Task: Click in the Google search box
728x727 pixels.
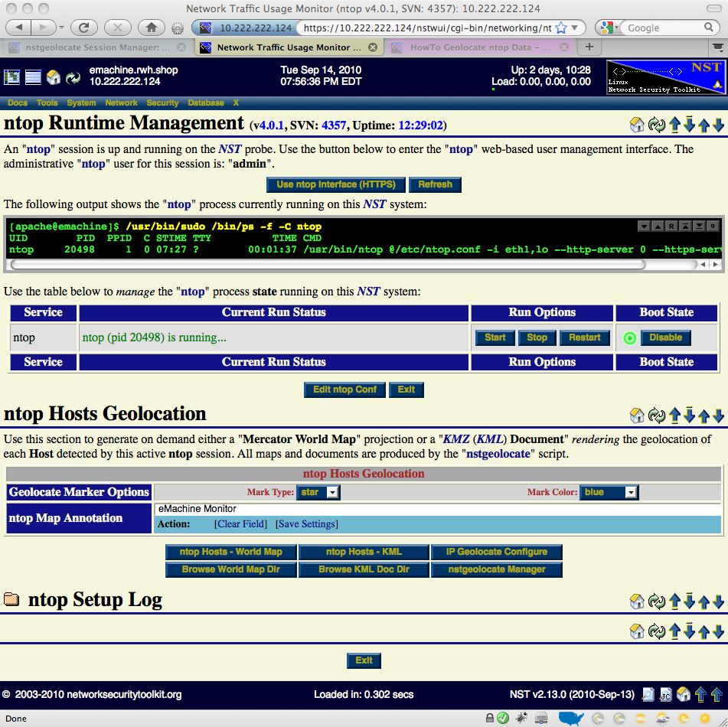Action: click(x=664, y=28)
